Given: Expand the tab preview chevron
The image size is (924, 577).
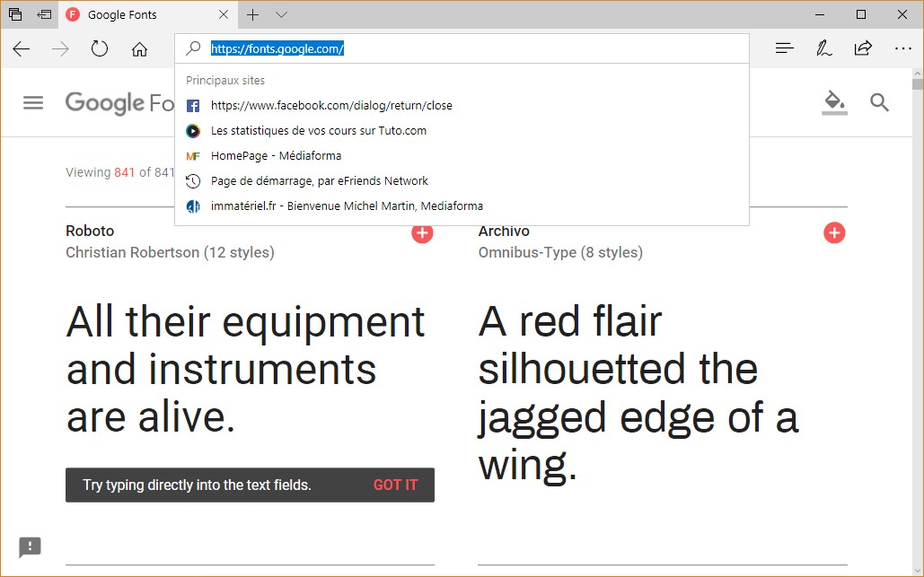Looking at the screenshot, I should (281, 14).
